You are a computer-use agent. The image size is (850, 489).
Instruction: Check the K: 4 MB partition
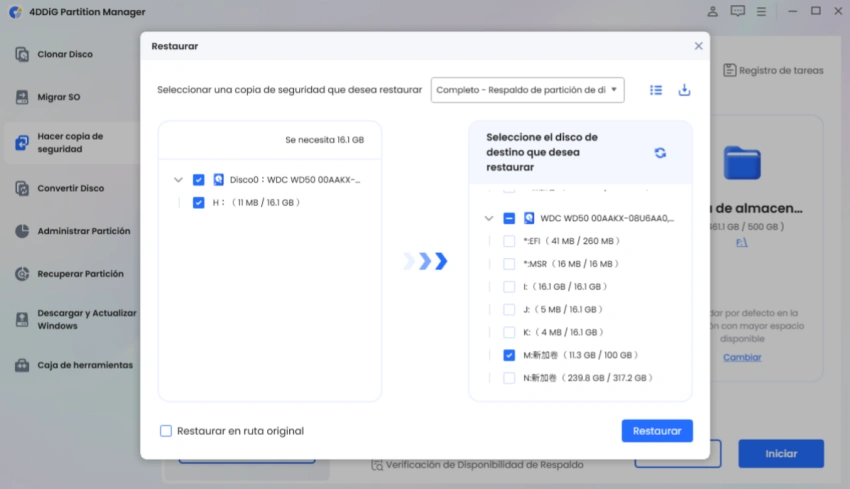click(508, 332)
